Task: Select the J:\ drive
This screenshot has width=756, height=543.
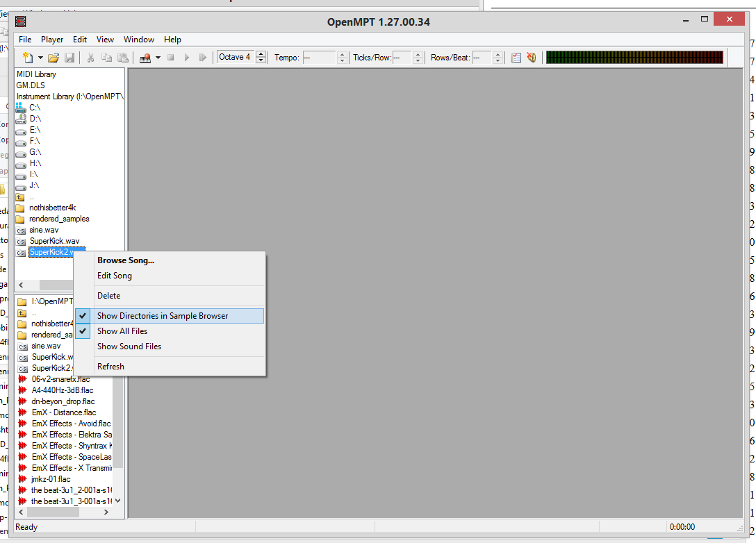Action: (34, 185)
